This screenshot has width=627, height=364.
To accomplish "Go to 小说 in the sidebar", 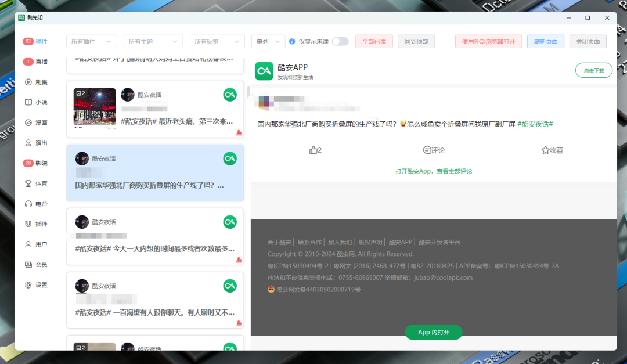I will click(x=35, y=102).
